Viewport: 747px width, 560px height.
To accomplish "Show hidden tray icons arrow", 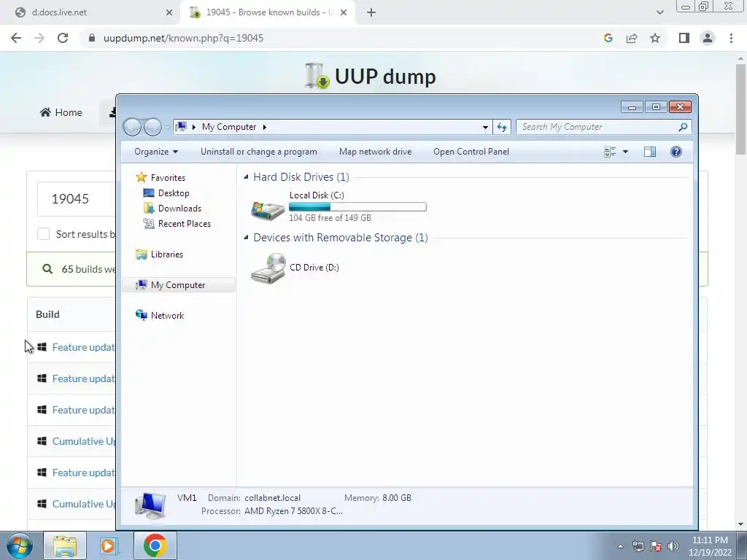I will click(x=620, y=546).
